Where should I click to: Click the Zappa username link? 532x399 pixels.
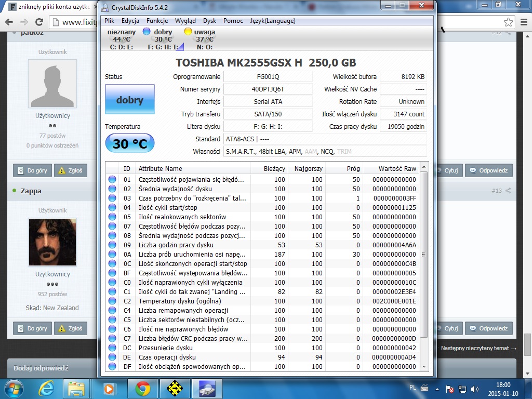click(31, 191)
